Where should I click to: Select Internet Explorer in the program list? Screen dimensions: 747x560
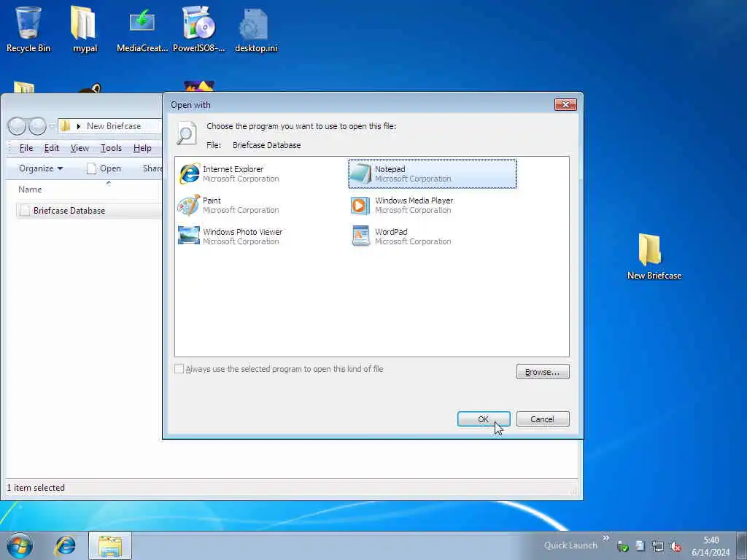click(228, 174)
